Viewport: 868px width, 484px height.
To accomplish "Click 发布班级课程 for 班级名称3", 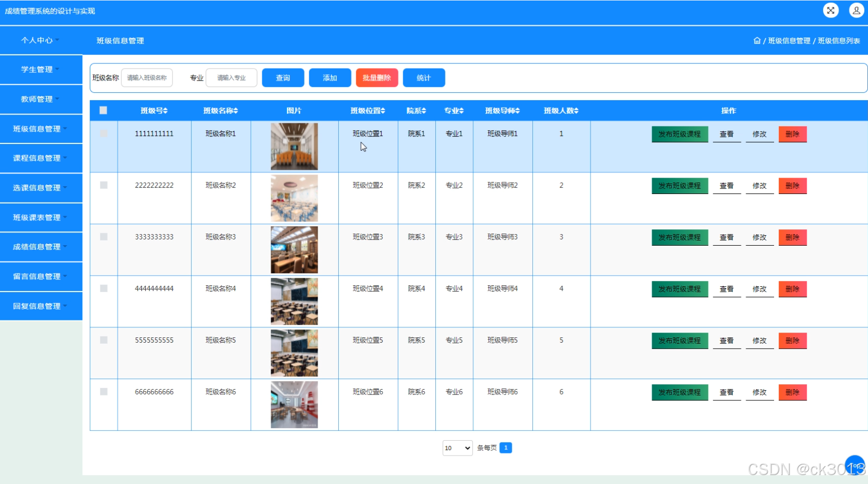I will click(680, 237).
